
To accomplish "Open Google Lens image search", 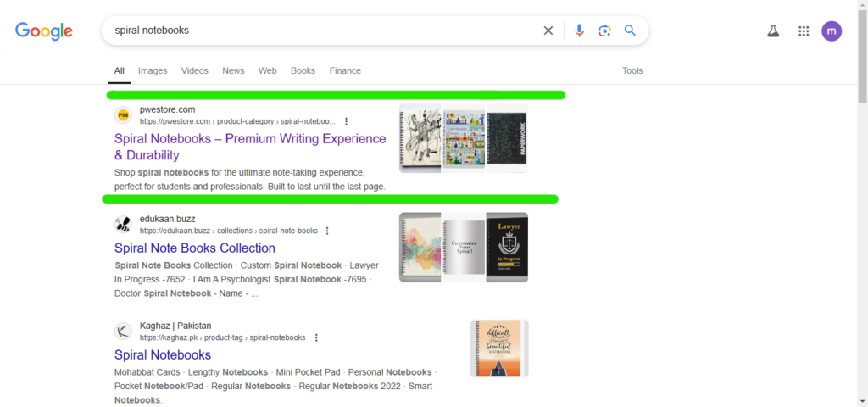I will click(604, 31).
